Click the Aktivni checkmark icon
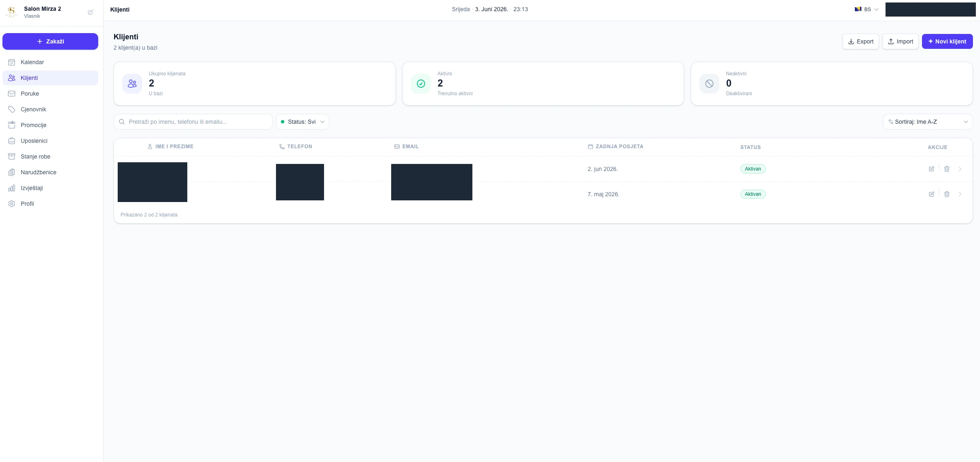The height and width of the screenshot is (462, 980). tap(421, 84)
